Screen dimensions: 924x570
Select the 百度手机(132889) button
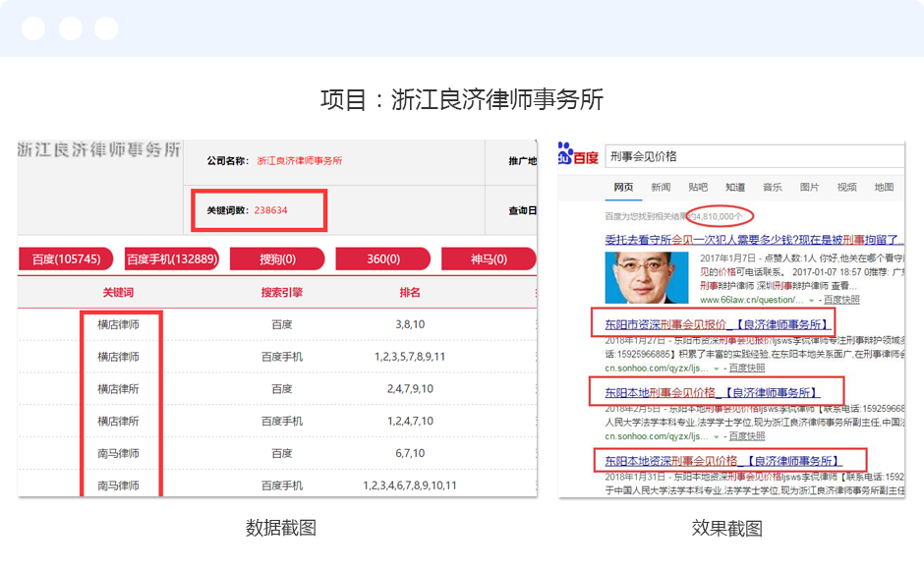point(171,259)
